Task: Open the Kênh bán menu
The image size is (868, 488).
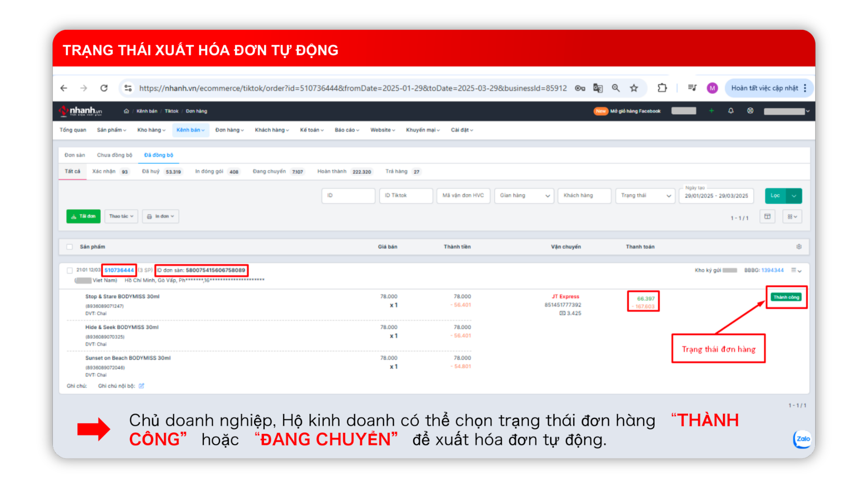Action: point(190,130)
